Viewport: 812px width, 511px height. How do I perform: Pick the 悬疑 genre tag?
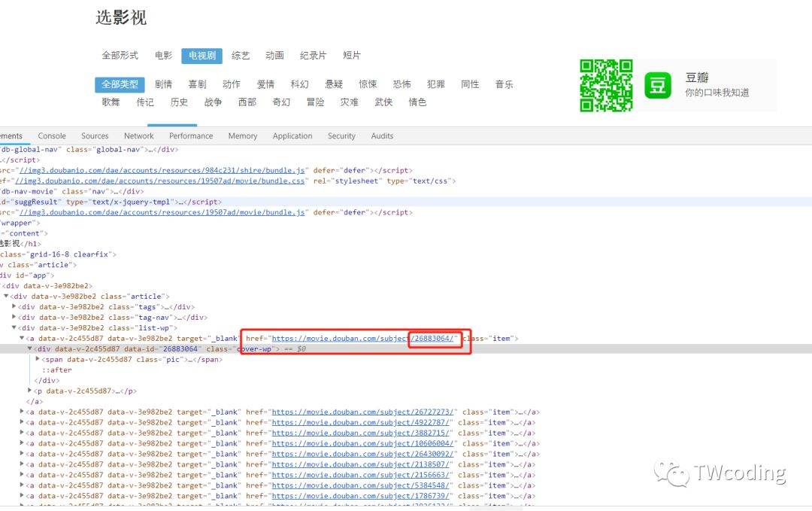point(334,84)
